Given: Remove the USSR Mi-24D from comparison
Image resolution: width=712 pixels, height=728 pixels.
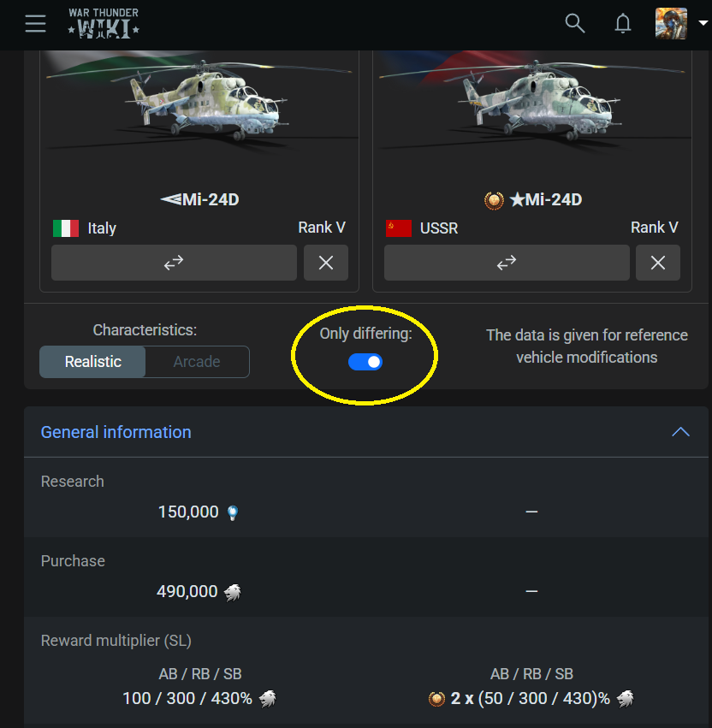Looking at the screenshot, I should (x=658, y=263).
